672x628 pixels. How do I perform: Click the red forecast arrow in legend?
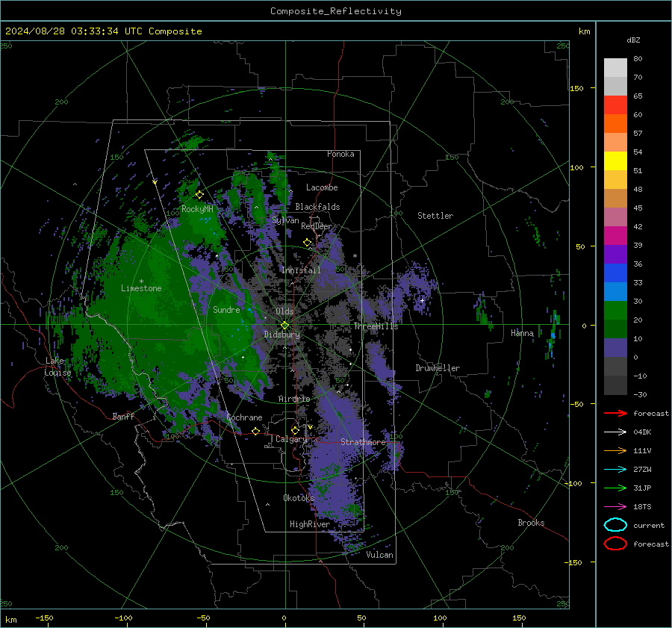[615, 413]
